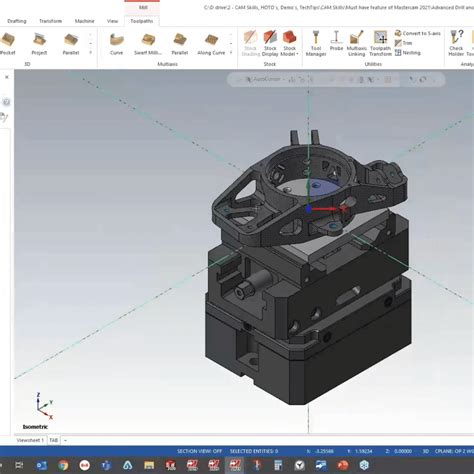
Task: Click the TAB viewsheet button
Action: pos(53,440)
